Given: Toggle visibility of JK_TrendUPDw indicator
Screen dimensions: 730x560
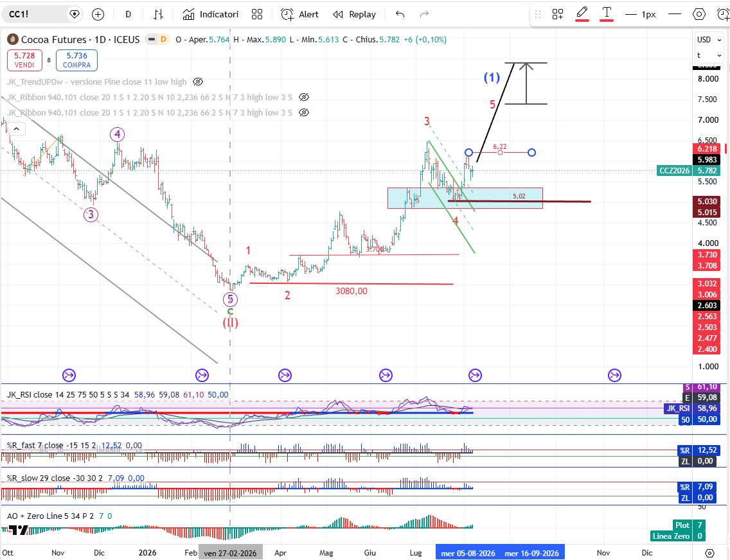Looking at the screenshot, I should coord(198,82).
